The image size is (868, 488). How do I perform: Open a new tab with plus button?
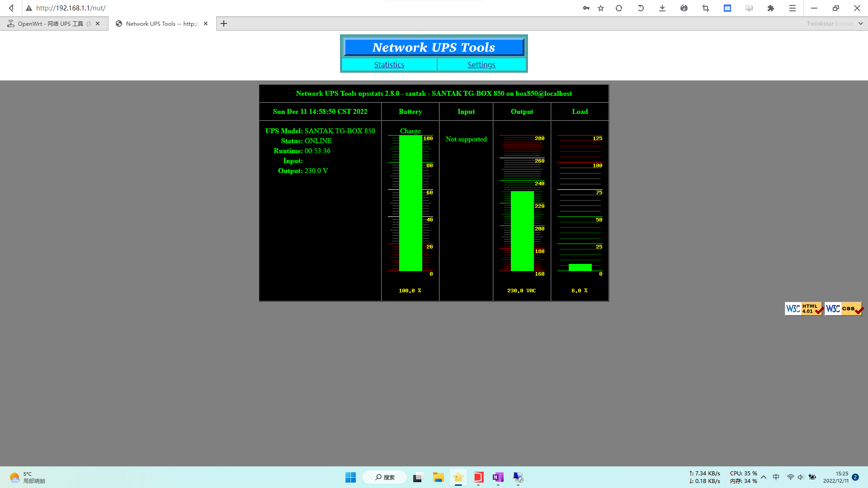coord(224,23)
